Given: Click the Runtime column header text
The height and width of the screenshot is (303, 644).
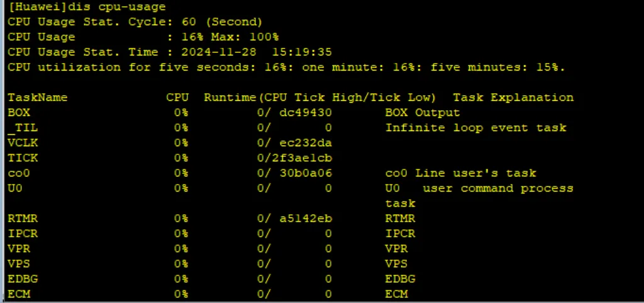Looking at the screenshot, I should coord(230,98).
